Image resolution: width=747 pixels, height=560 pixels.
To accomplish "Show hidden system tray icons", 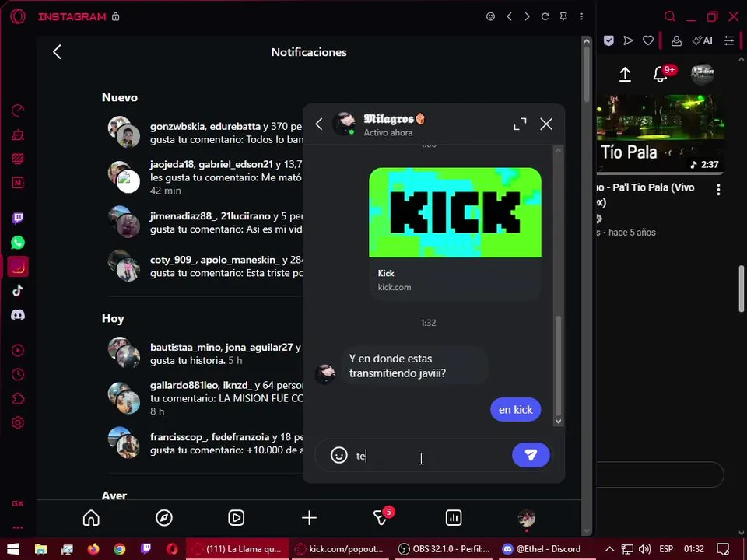I will [x=609, y=549].
